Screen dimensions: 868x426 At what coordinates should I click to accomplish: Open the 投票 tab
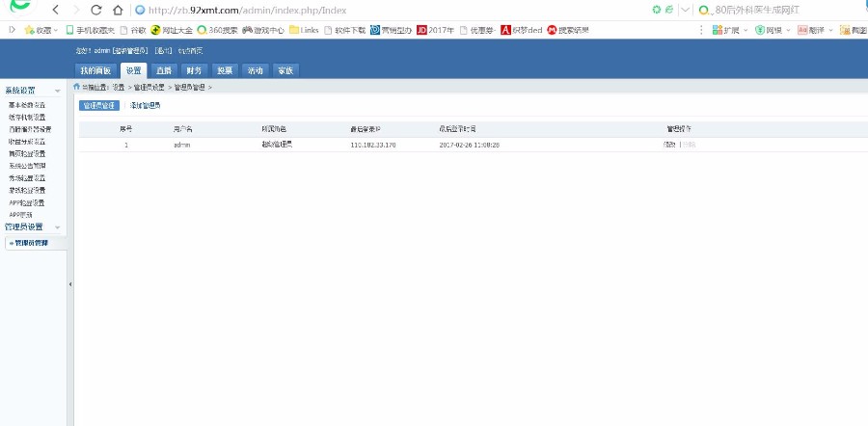point(225,70)
